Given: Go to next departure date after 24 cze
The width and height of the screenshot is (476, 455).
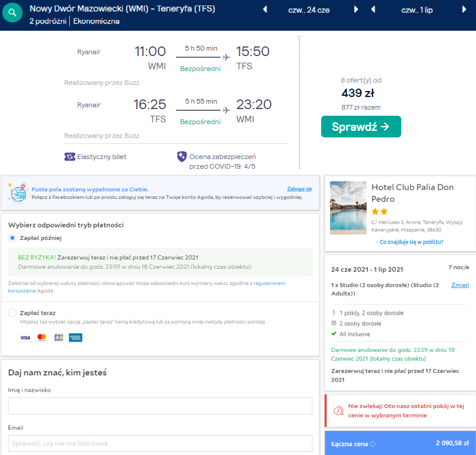Looking at the screenshot, I should [x=355, y=10].
